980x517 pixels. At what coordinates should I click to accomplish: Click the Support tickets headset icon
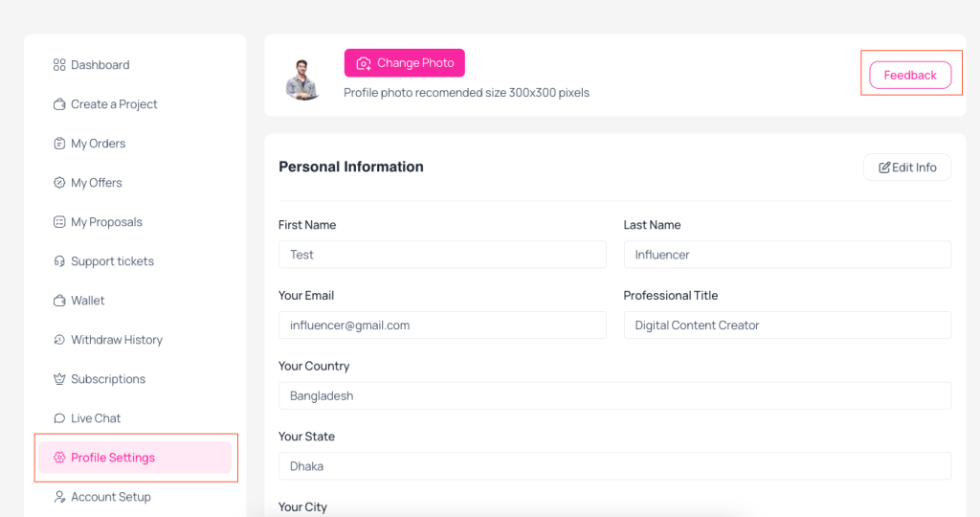[59, 261]
